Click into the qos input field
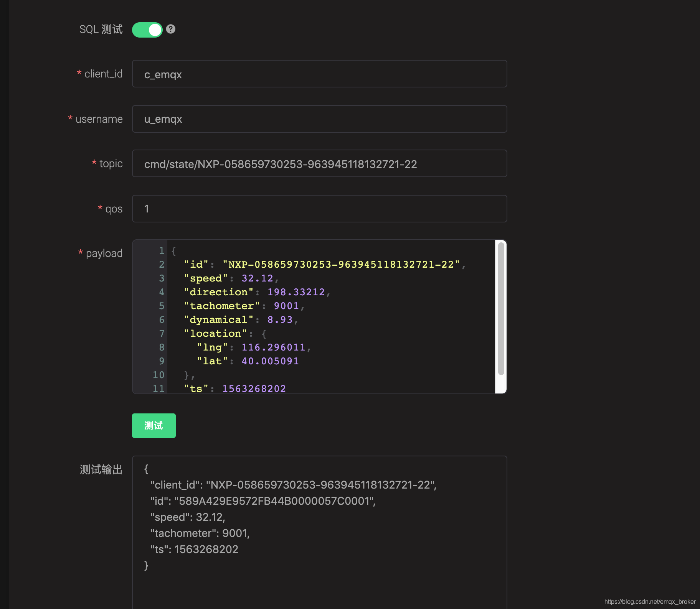 tap(319, 209)
